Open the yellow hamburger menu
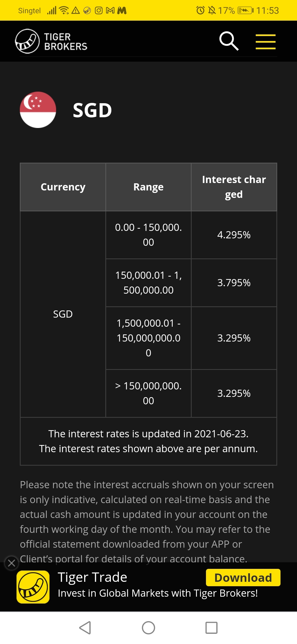 [x=265, y=42]
